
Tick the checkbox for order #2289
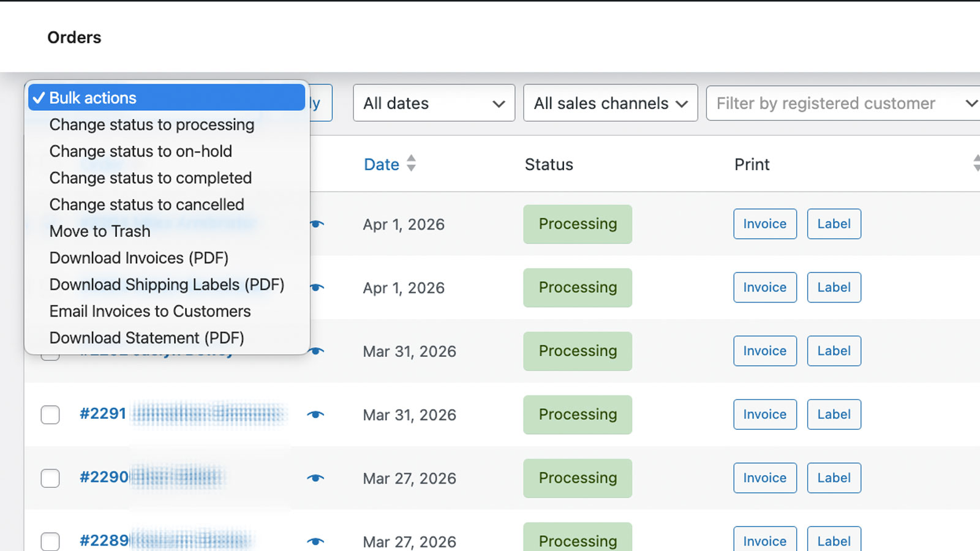pyautogui.click(x=50, y=541)
